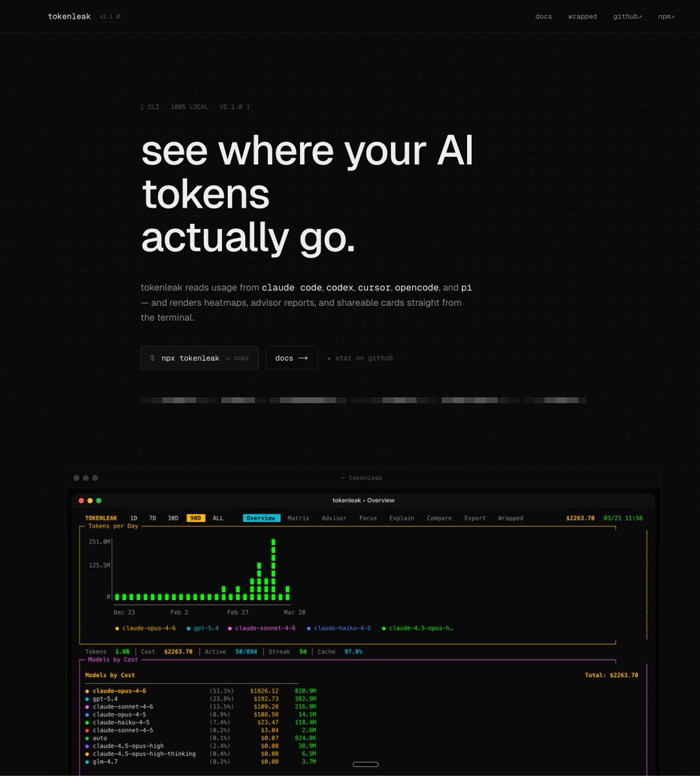Click the claude-opus-4-6 row in Models by Cost
Screen dimensions: 700x776
(x=201, y=691)
